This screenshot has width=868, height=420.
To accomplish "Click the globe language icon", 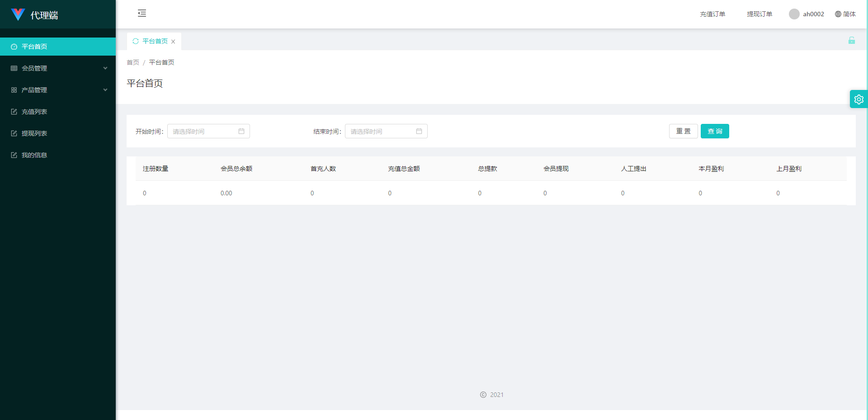I will tap(838, 14).
